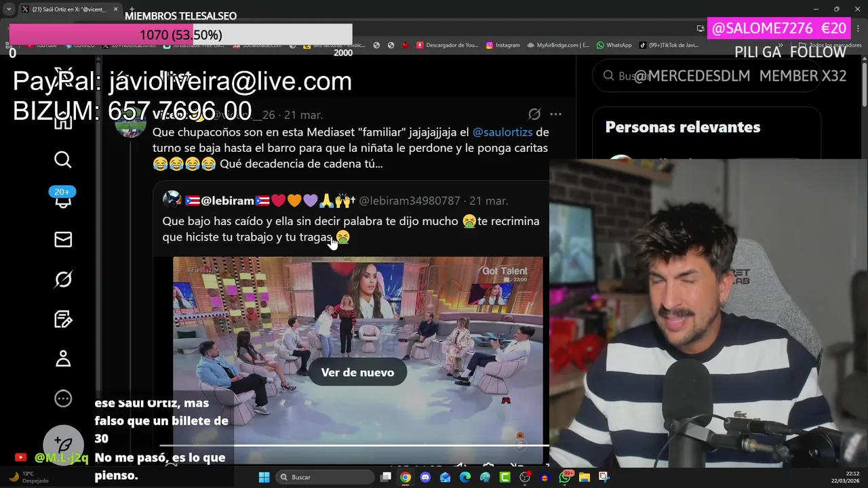
Task: Open Outlook mail from the taskbar
Action: [x=445, y=477]
